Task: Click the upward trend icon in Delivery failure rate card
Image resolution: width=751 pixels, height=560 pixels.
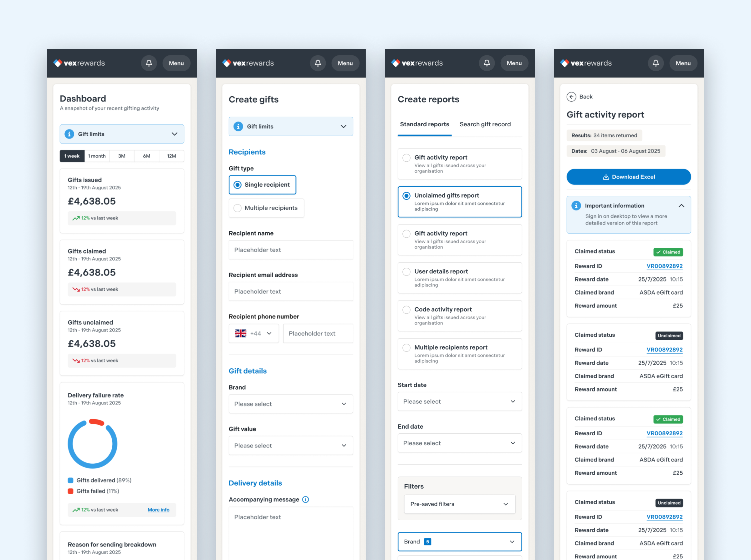Action: click(x=76, y=510)
